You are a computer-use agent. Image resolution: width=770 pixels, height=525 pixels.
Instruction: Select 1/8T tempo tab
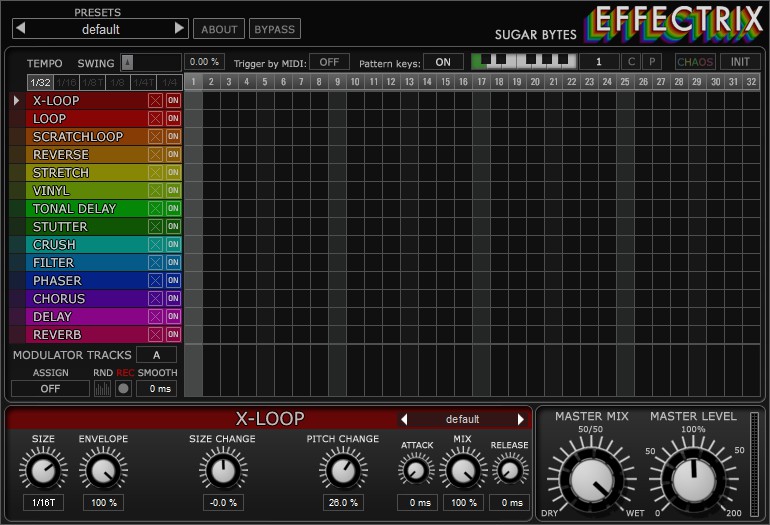pyautogui.click(x=92, y=82)
